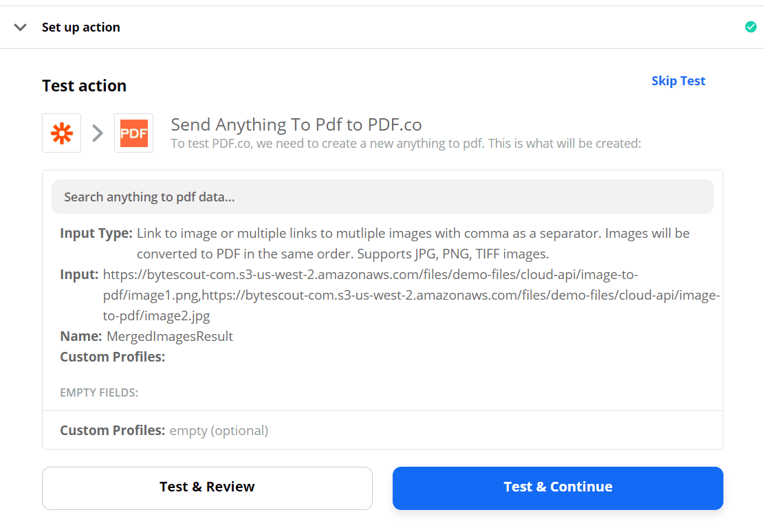Select the orange PDF badge inside the app tile
This screenshot has height=532, width=764.
pyautogui.click(x=133, y=133)
